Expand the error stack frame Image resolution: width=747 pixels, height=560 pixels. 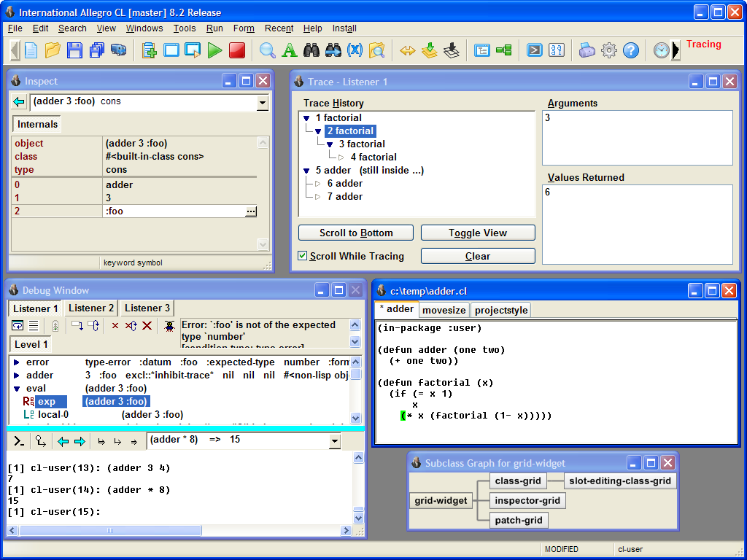point(17,362)
